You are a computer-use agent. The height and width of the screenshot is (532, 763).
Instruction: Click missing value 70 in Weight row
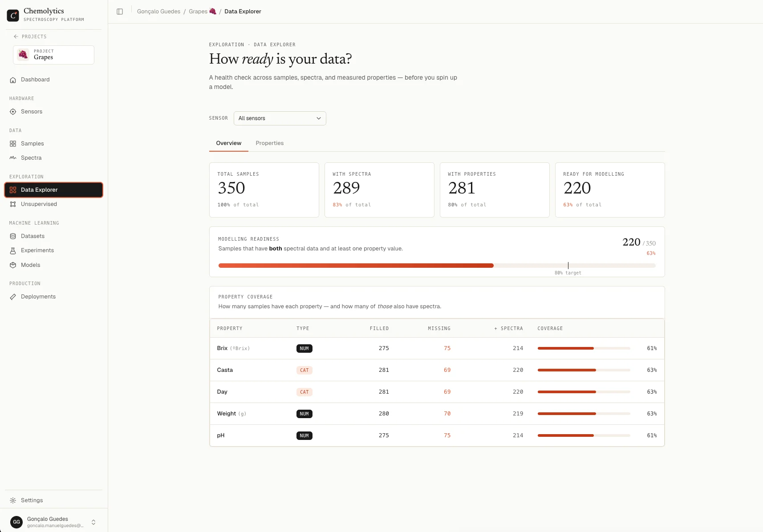(x=447, y=414)
